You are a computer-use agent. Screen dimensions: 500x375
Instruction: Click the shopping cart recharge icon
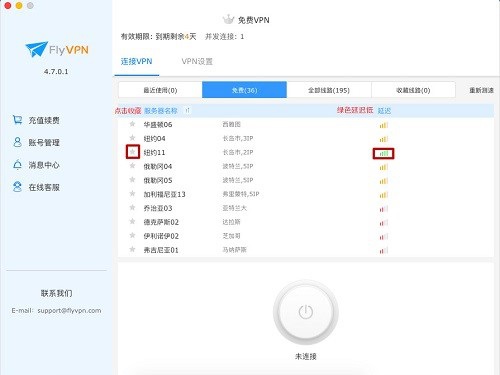point(17,120)
